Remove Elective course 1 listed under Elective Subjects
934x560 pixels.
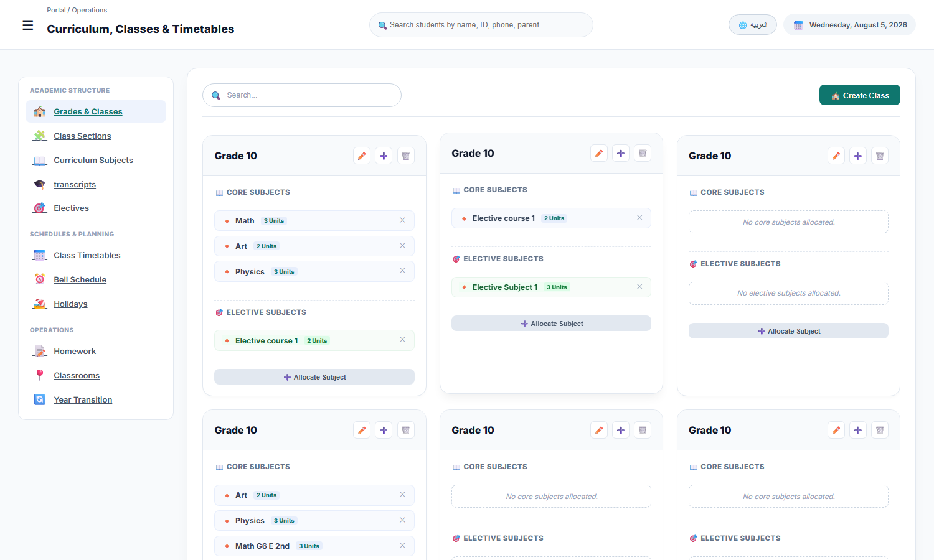pos(402,340)
